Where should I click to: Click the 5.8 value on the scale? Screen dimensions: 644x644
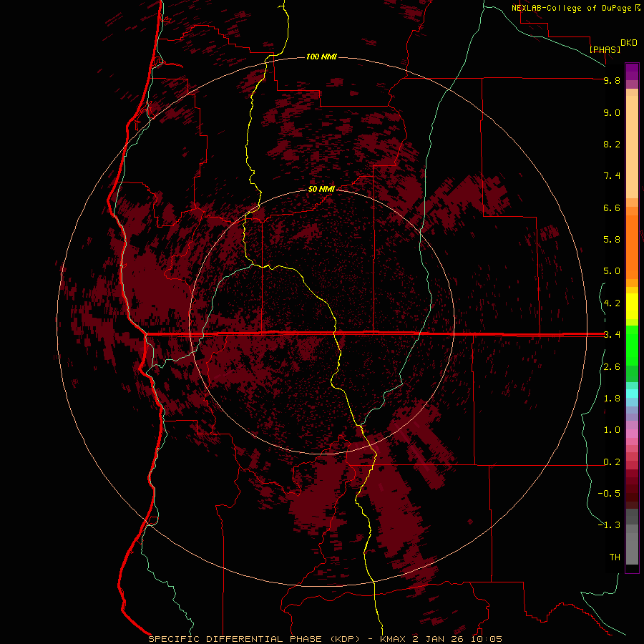click(612, 240)
